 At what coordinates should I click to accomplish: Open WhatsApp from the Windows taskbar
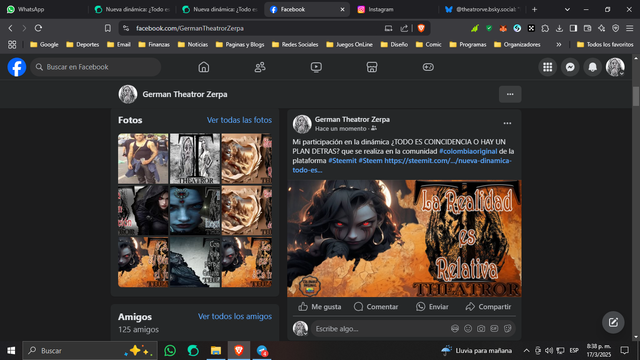pyautogui.click(x=170, y=351)
